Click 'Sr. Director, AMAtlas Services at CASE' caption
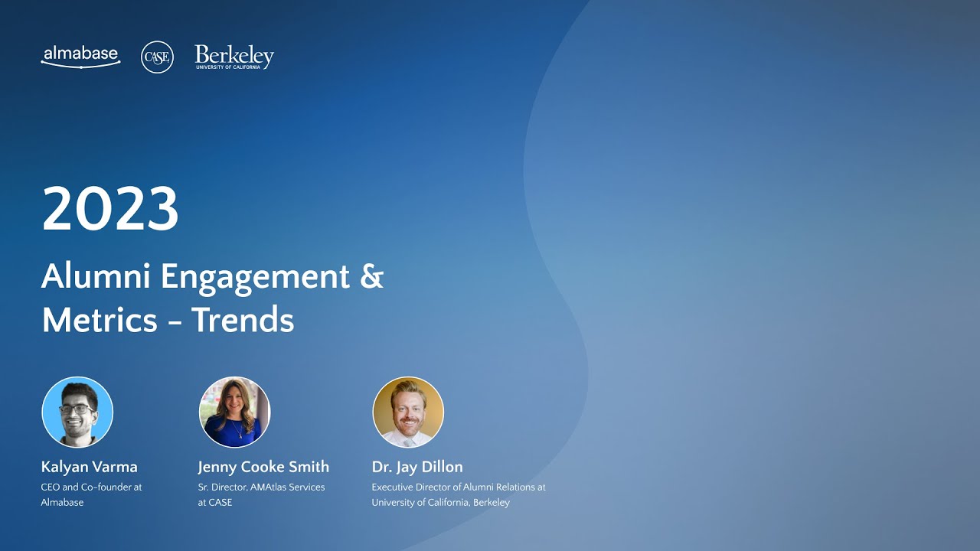Image resolution: width=980 pixels, height=551 pixels. (261, 495)
